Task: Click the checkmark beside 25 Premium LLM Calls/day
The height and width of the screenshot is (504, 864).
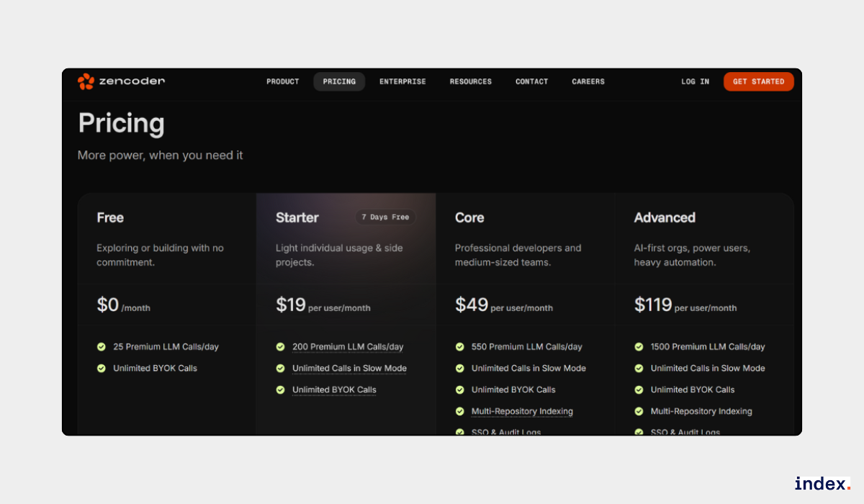Action: [101, 346]
